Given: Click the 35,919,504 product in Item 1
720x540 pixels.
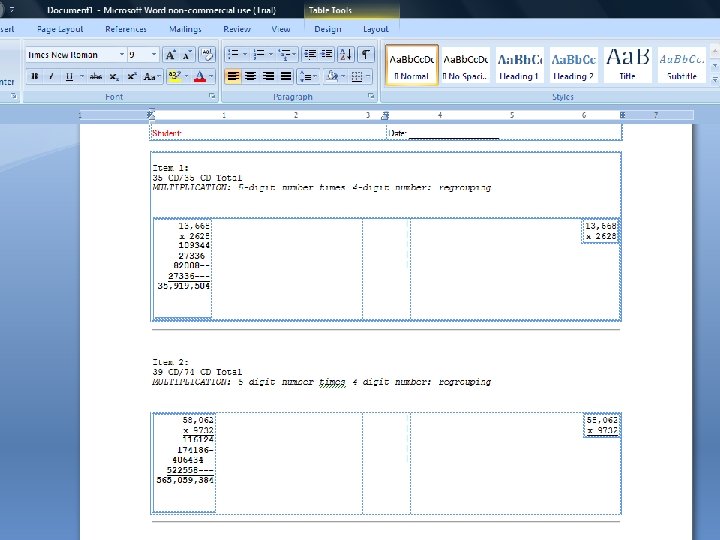Looking at the screenshot, I should click(184, 286).
